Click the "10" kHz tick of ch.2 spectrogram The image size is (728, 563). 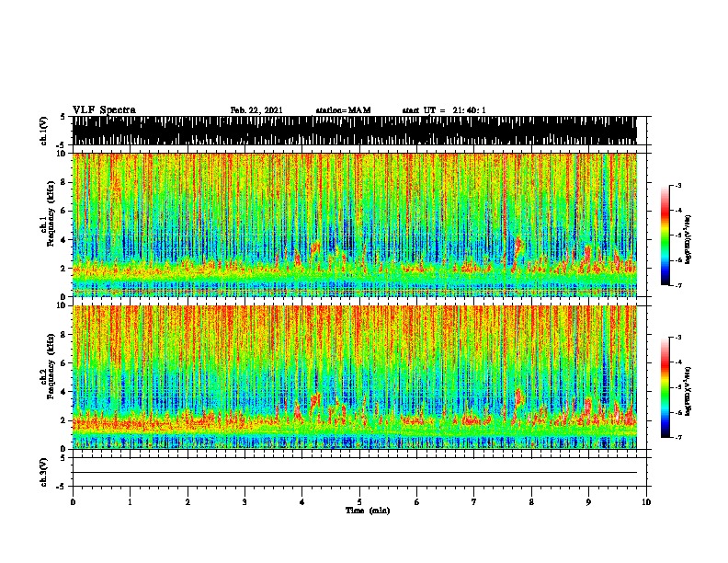(x=62, y=305)
